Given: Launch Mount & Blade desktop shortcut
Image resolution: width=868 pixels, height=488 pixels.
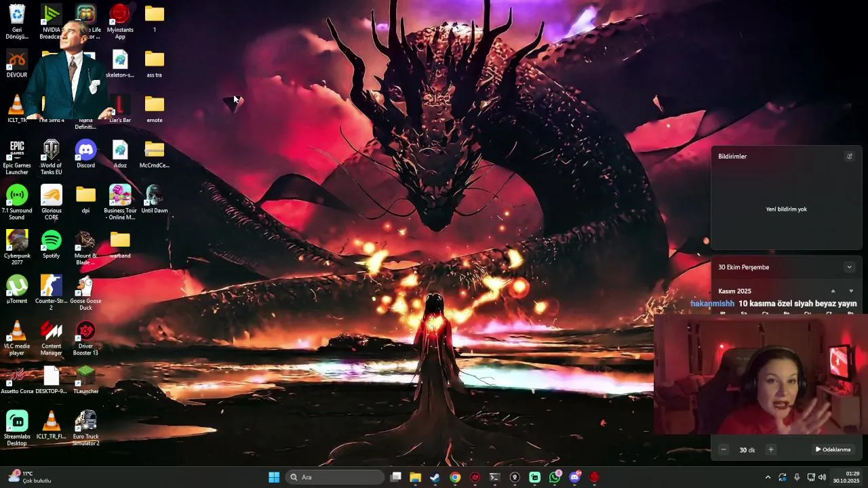Looking at the screenshot, I should [x=86, y=247].
